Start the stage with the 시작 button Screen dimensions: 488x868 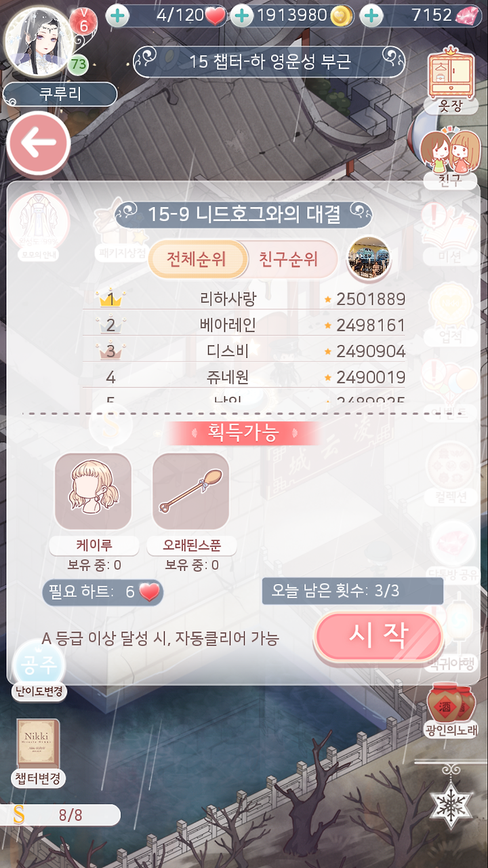tap(378, 635)
